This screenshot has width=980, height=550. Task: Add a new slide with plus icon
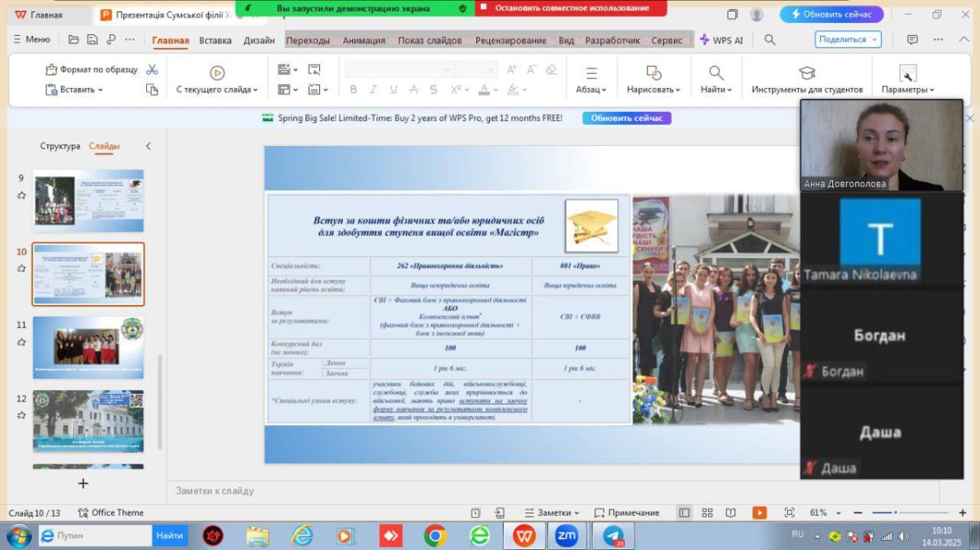click(x=82, y=483)
